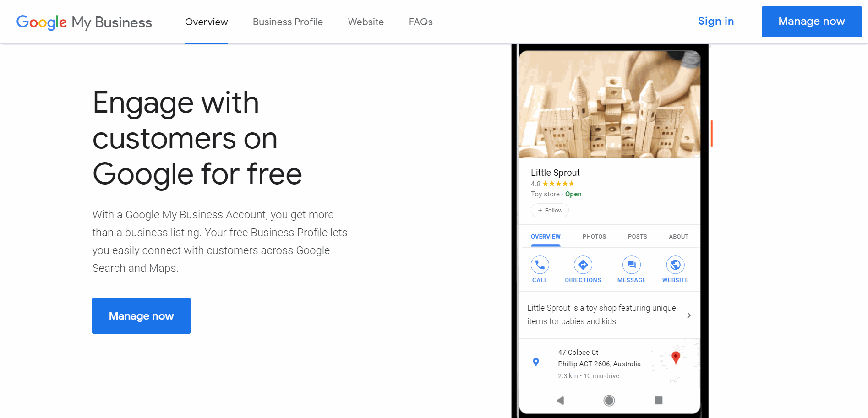Tap the Android recent apps square
The image size is (868, 418).
click(658, 401)
